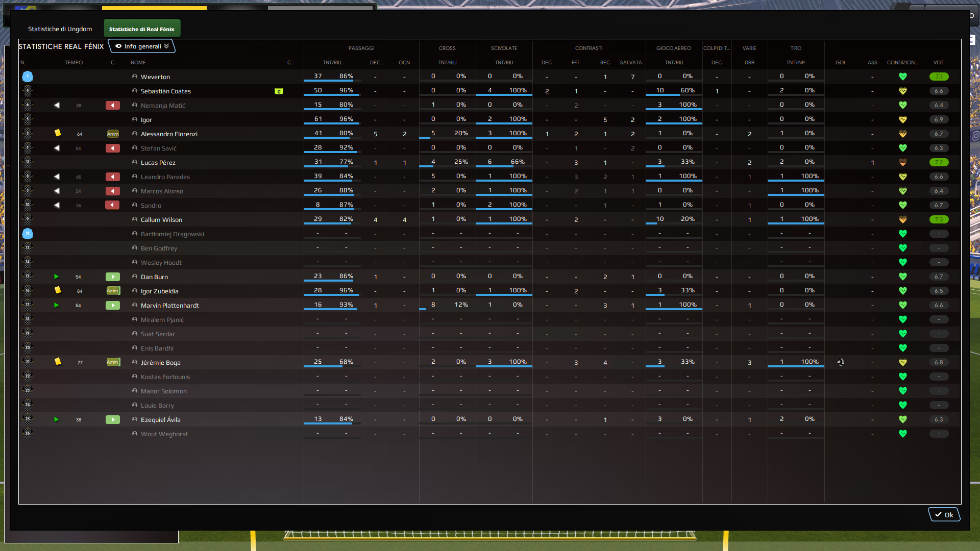Click Sebastián Coates's 50 passes value

pos(318,90)
